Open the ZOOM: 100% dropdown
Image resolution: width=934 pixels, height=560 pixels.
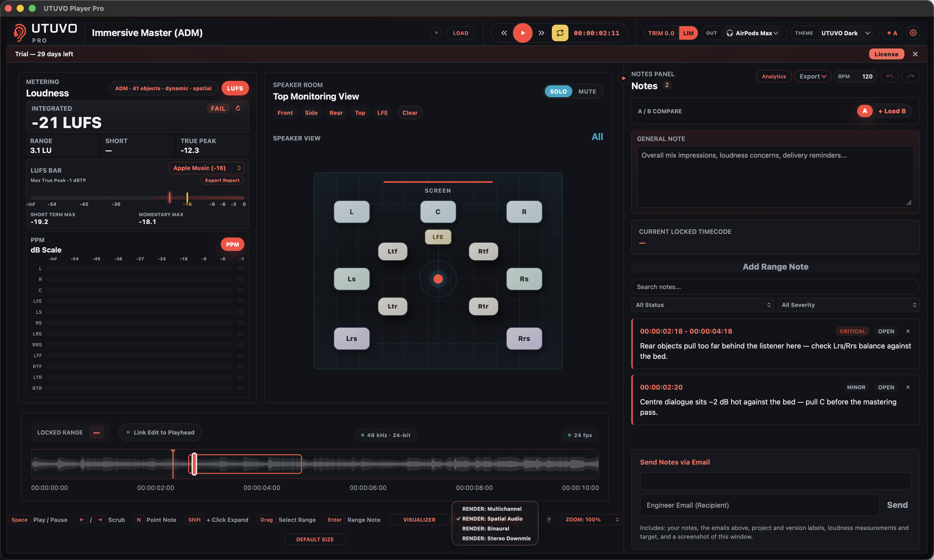click(x=592, y=520)
